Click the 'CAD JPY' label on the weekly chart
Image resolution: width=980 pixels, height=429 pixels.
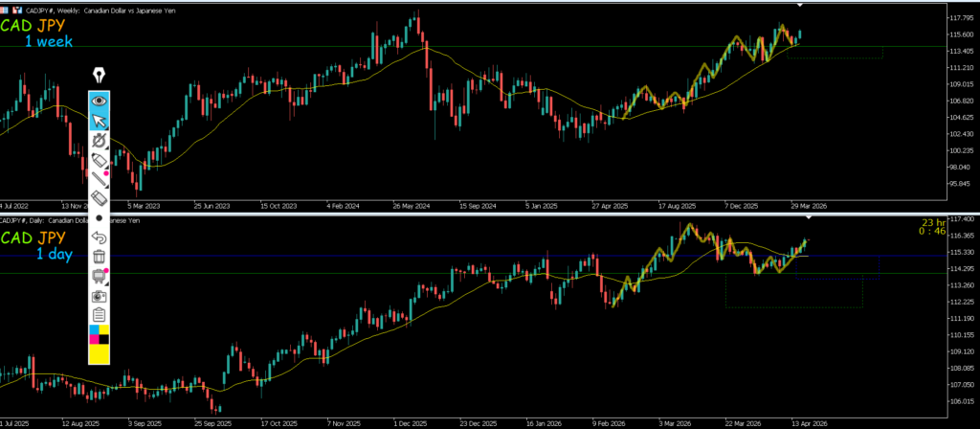(33, 27)
